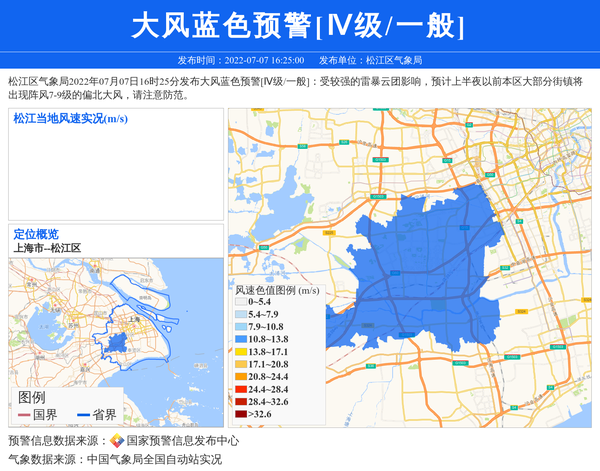Click the blue 省界 line symbol in legend
Screen dimensions: 600x471
[84, 415]
